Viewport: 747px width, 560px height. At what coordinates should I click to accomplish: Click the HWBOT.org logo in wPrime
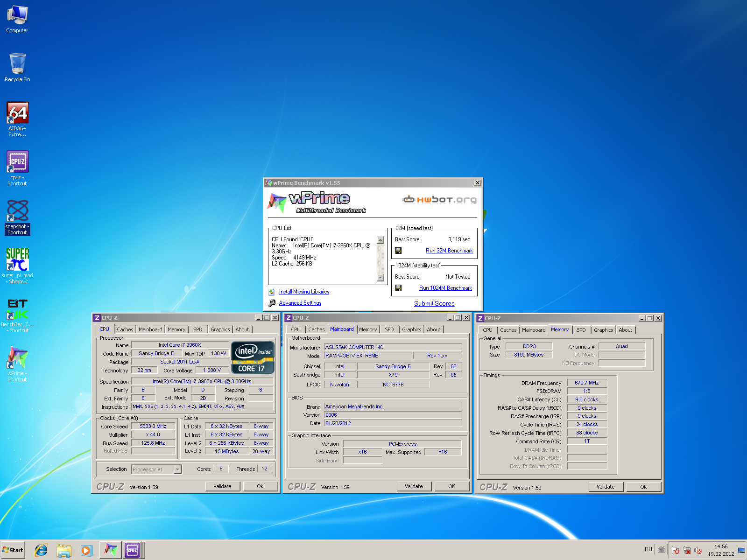[439, 200]
